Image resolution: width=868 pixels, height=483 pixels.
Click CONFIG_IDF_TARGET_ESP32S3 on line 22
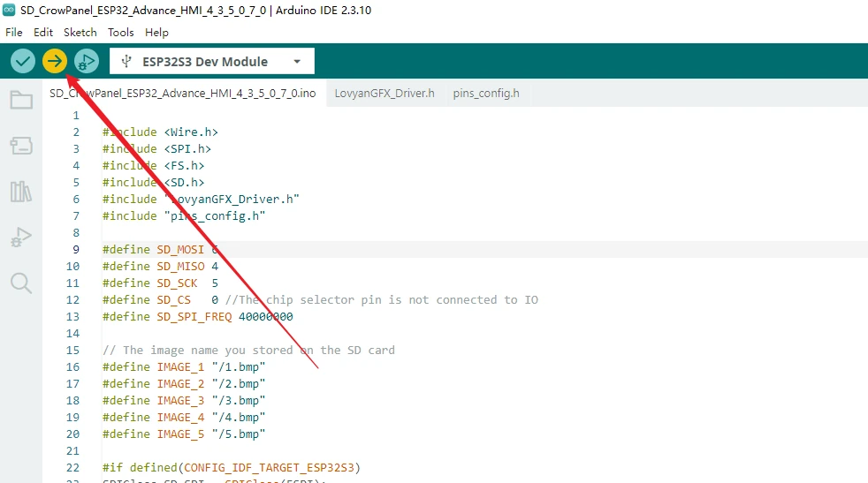(269, 467)
